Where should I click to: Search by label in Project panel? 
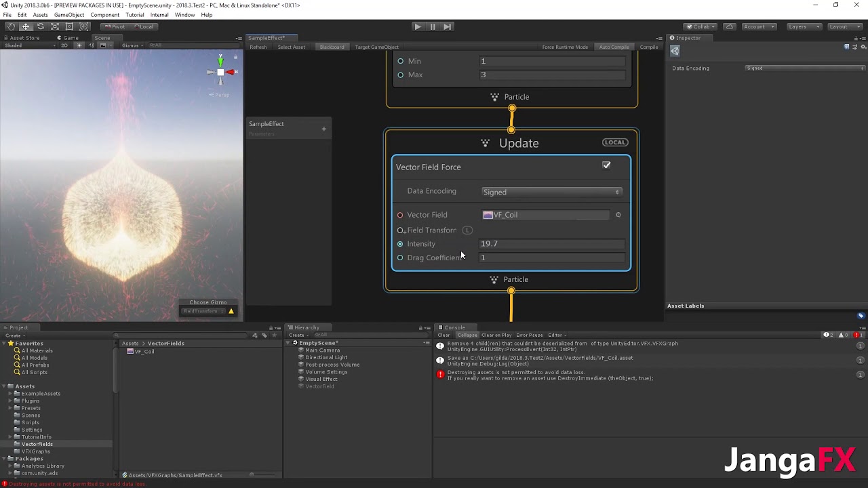pyautogui.click(x=264, y=335)
